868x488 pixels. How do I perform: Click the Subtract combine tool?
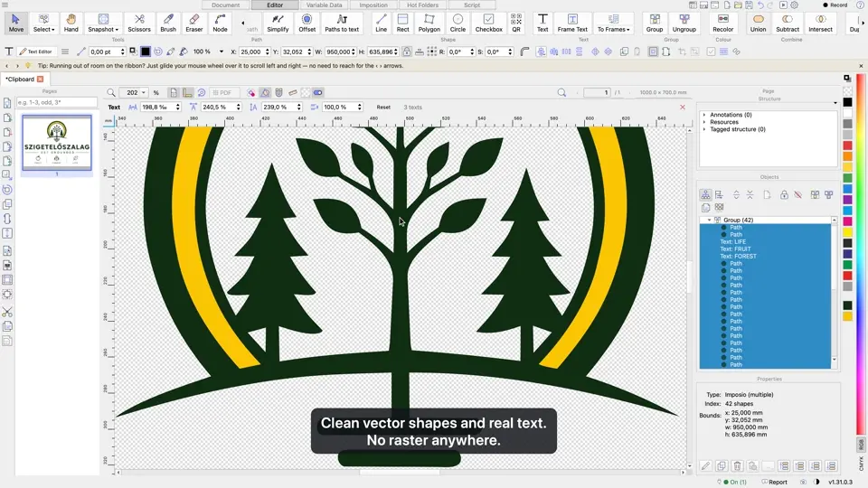pos(788,23)
